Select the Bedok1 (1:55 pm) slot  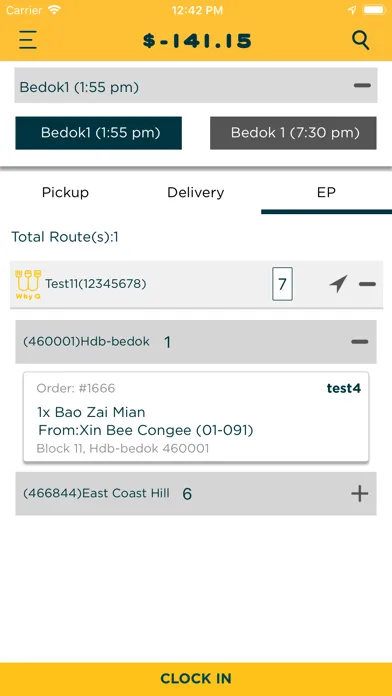point(99,133)
